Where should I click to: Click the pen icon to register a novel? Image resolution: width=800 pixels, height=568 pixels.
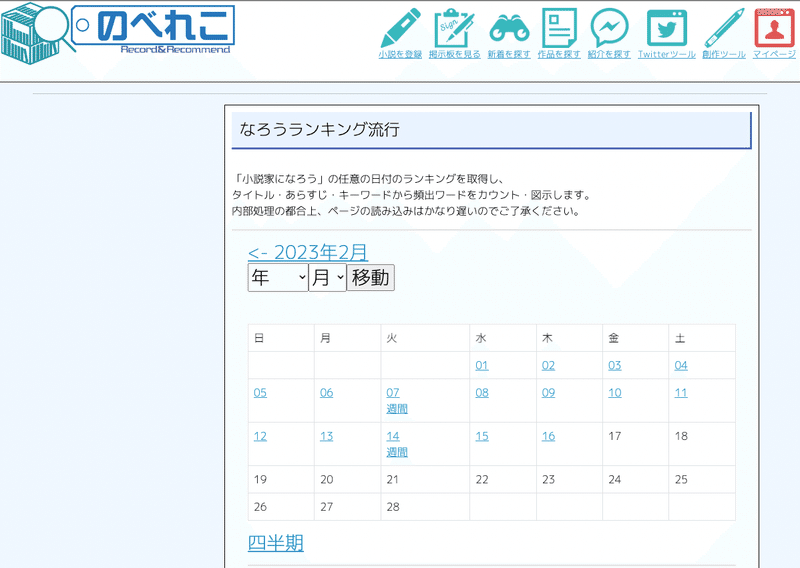pos(401,28)
